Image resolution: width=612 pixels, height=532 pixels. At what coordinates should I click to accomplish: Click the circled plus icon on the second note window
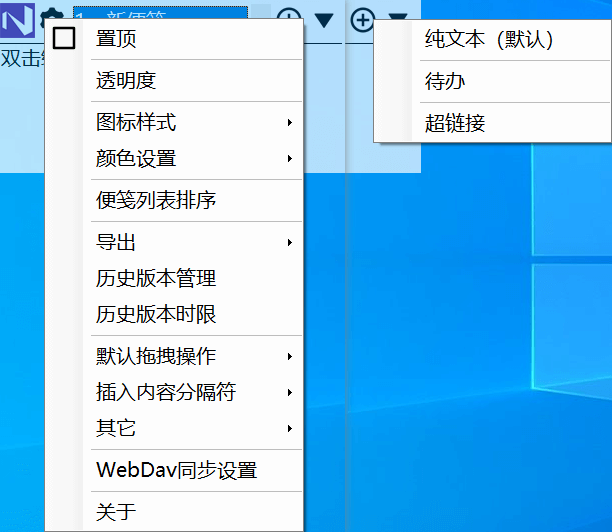coord(362,20)
